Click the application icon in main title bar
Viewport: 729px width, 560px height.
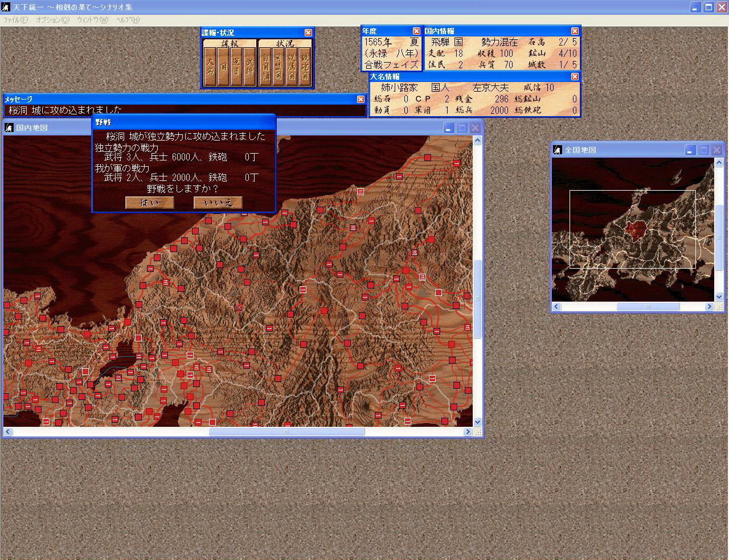[x=6, y=7]
